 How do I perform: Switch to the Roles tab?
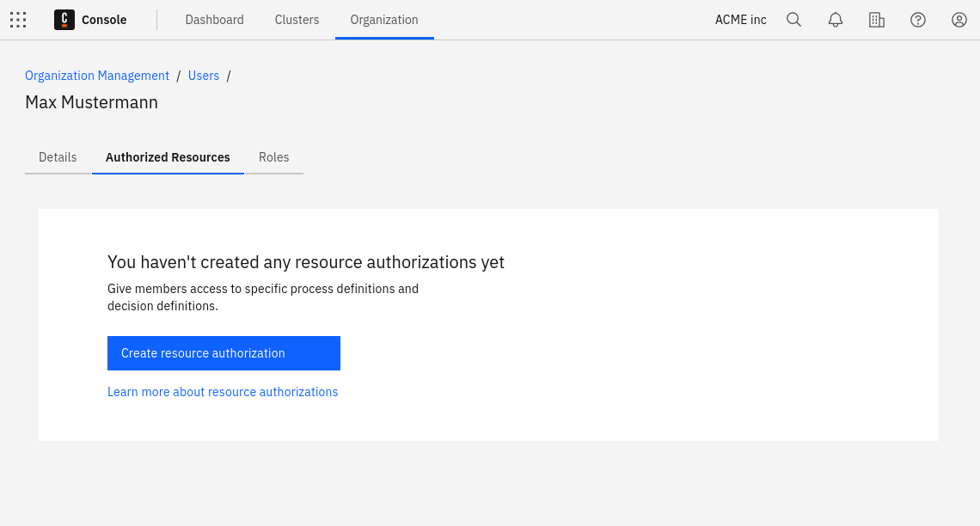273,157
